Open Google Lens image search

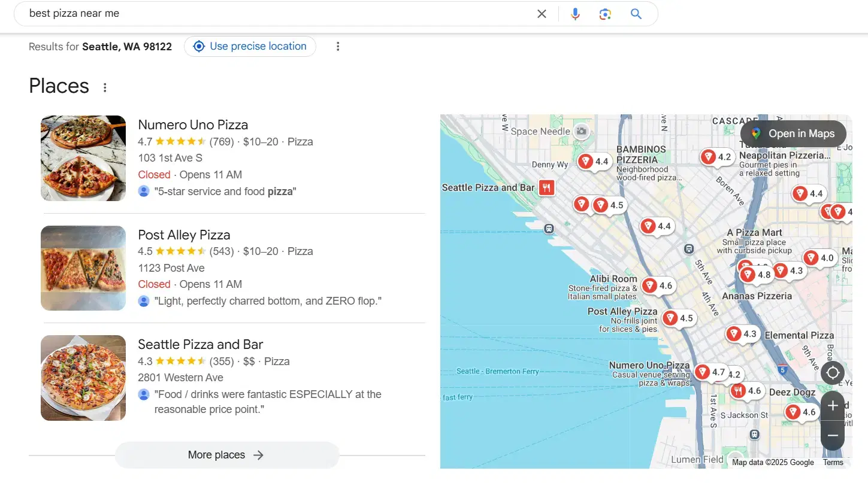[x=605, y=14]
